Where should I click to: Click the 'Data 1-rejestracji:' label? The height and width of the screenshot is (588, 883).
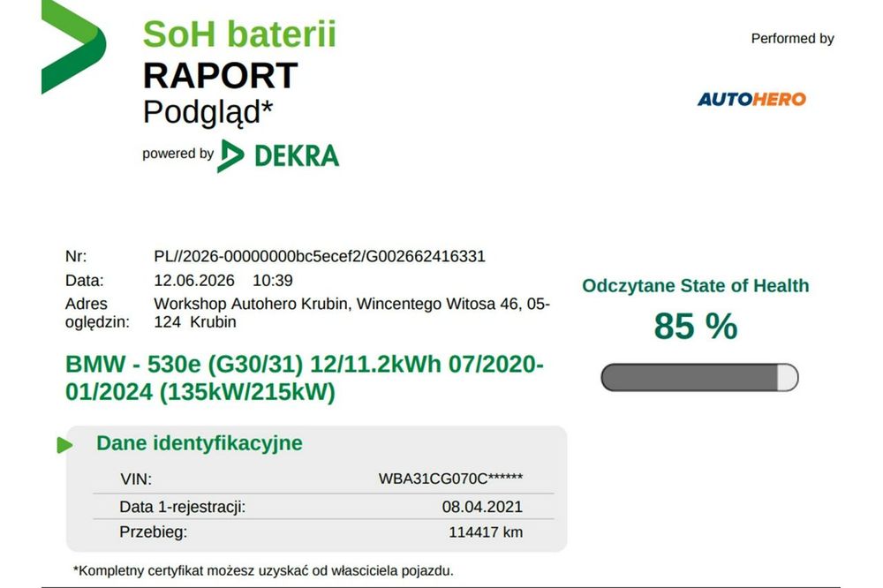tap(183, 507)
